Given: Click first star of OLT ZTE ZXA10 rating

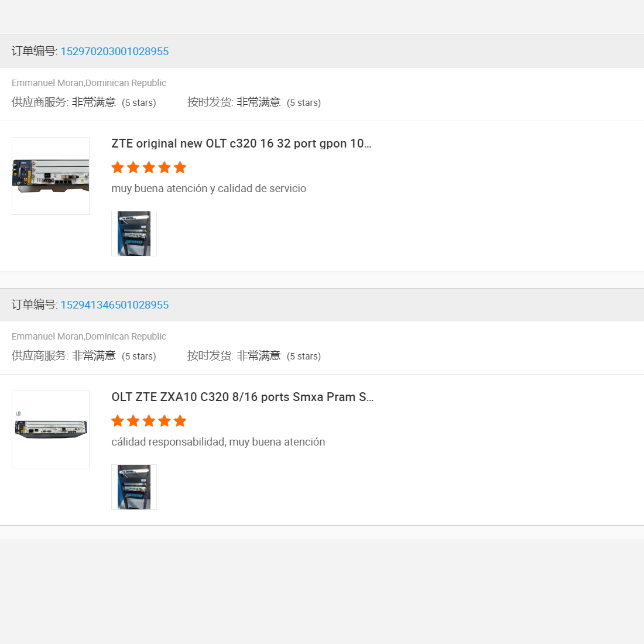Looking at the screenshot, I should pos(118,422).
